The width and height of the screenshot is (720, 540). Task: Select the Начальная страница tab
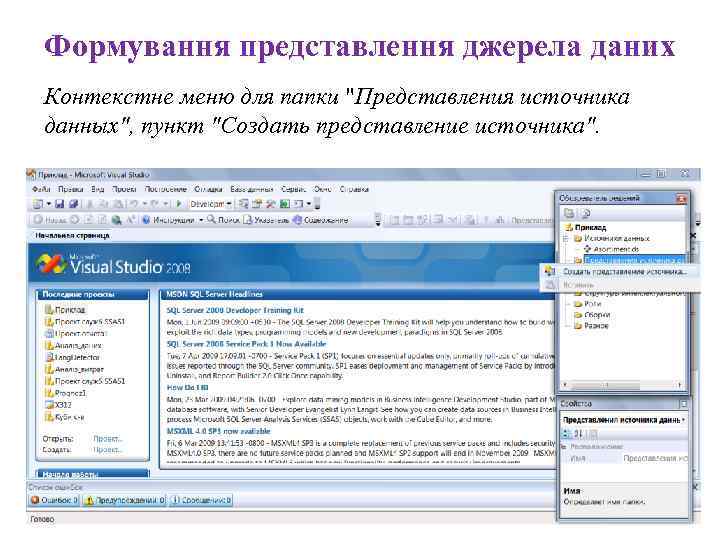click(x=72, y=236)
